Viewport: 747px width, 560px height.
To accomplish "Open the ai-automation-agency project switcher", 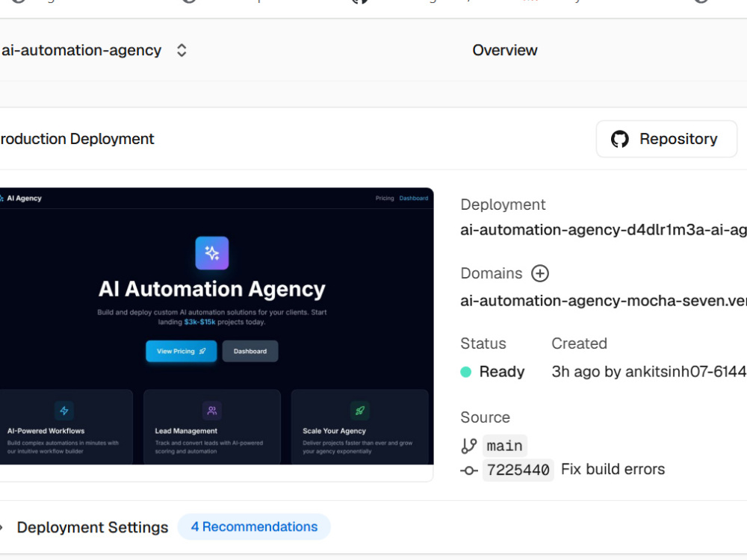I will [x=181, y=51].
